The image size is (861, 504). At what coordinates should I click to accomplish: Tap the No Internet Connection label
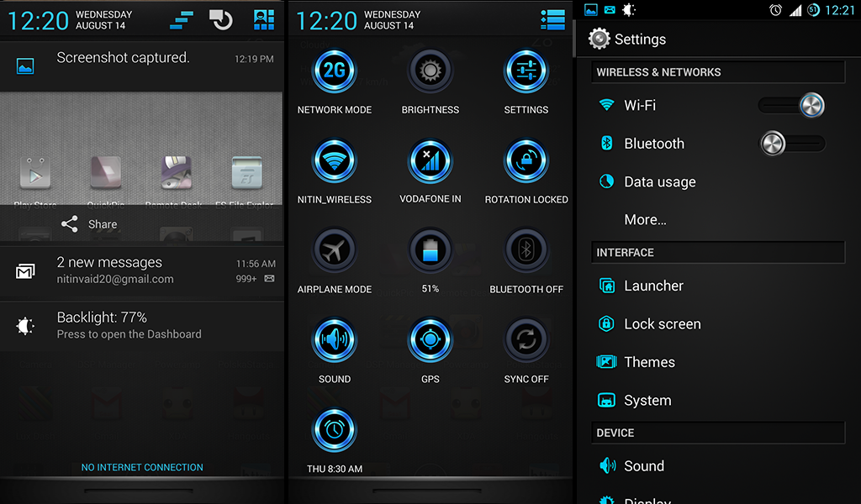click(x=142, y=467)
